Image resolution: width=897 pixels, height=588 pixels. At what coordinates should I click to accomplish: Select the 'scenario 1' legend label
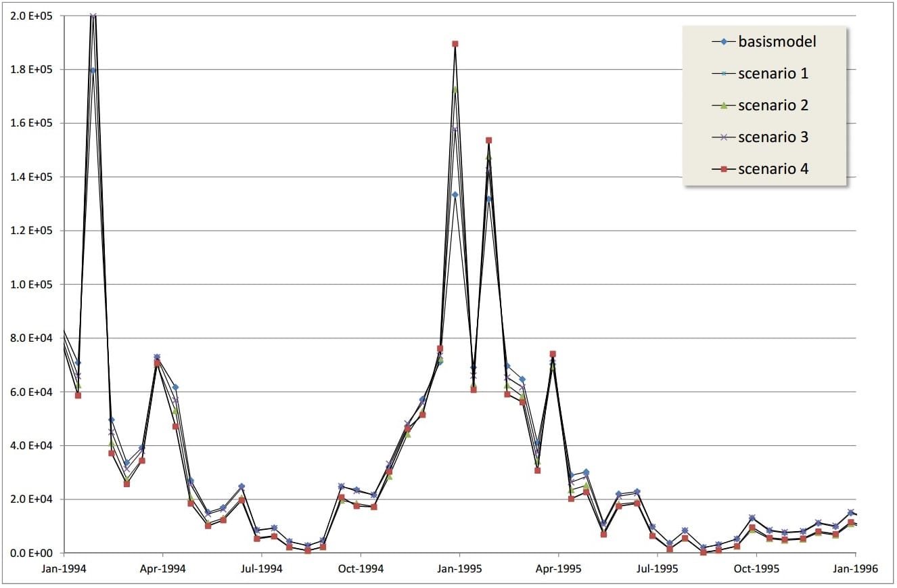click(773, 74)
